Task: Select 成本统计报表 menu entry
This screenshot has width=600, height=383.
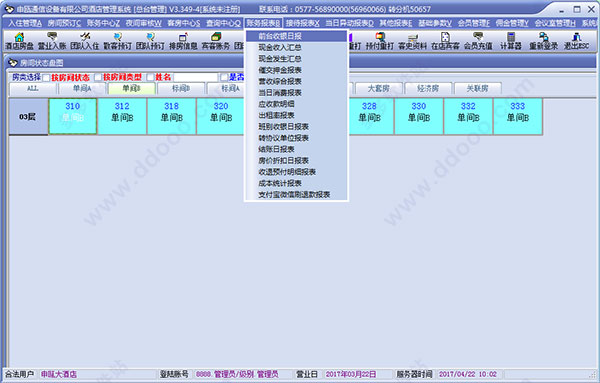Action: point(296,183)
